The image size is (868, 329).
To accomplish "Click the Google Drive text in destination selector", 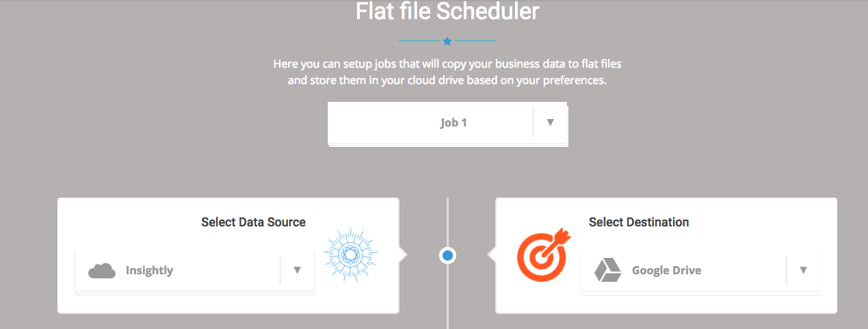I will pyautogui.click(x=666, y=271).
